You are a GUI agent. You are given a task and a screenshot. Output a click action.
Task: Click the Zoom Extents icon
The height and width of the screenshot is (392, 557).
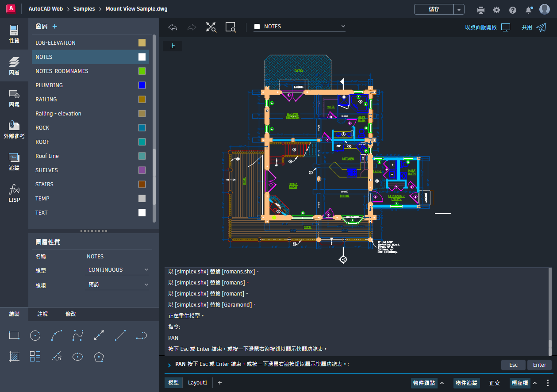[211, 27]
